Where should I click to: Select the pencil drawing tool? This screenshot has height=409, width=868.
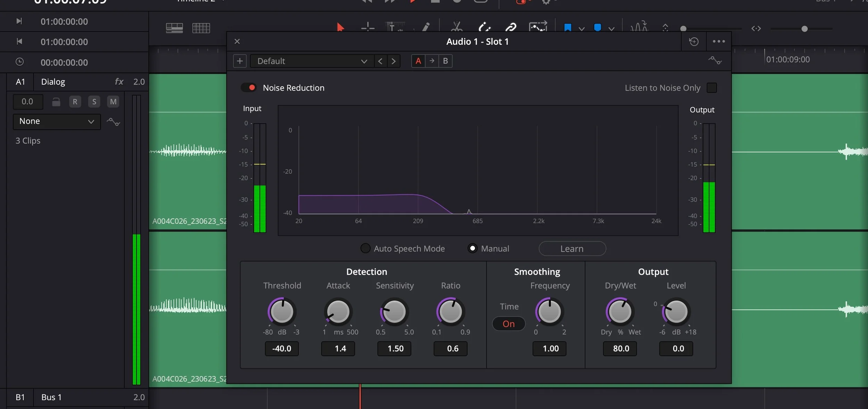tap(426, 27)
